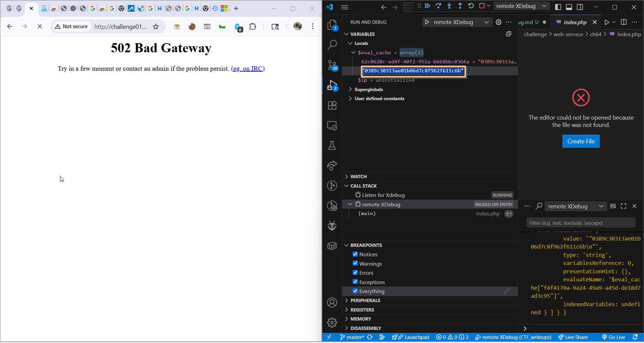Viewport: 644px width, 343px height.
Task: Disable the Notices breakpoint checkbox
Action: pyautogui.click(x=356, y=254)
